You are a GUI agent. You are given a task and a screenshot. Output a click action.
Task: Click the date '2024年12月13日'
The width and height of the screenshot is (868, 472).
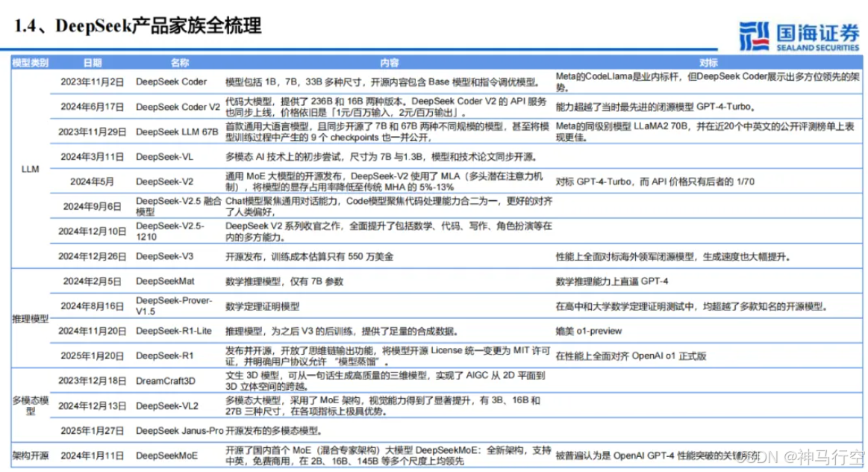pos(93,406)
